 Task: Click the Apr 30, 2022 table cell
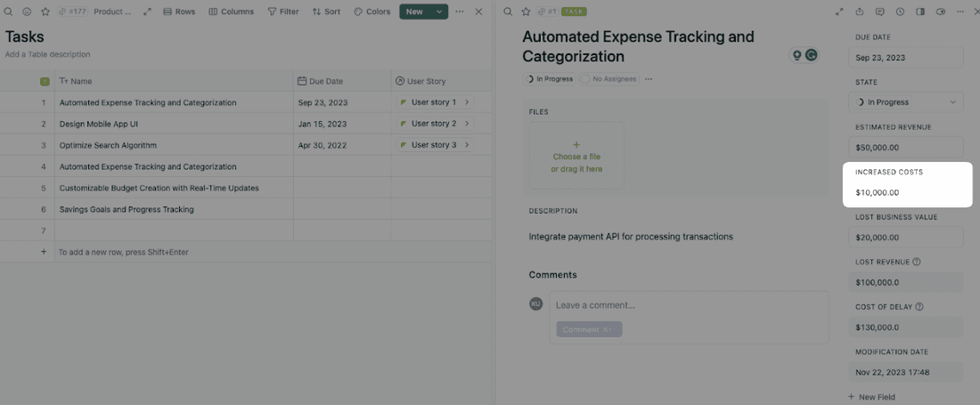tap(342, 145)
